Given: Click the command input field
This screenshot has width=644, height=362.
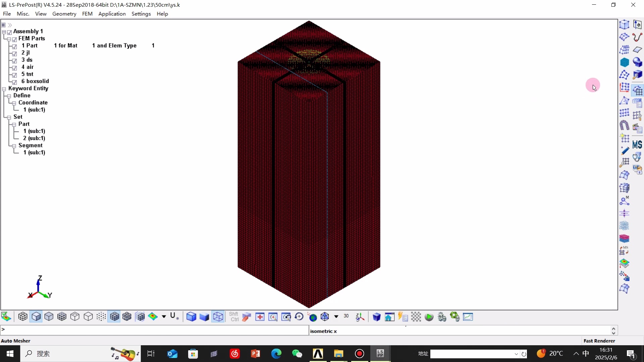Looking at the screenshot, I should click(154, 330).
